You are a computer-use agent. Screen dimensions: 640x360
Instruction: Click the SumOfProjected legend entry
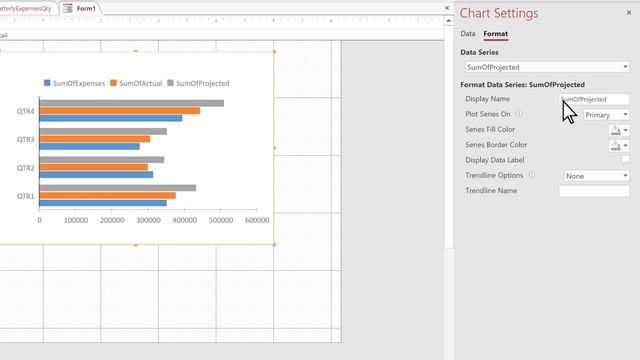click(x=198, y=83)
